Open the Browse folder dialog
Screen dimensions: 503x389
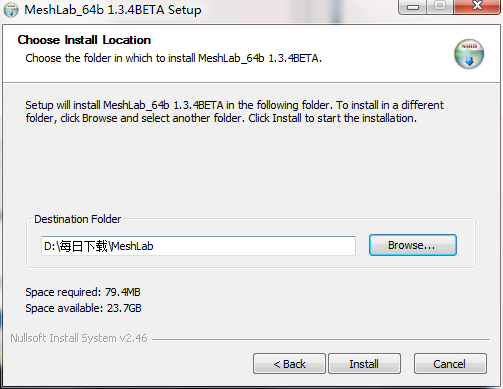[413, 245]
